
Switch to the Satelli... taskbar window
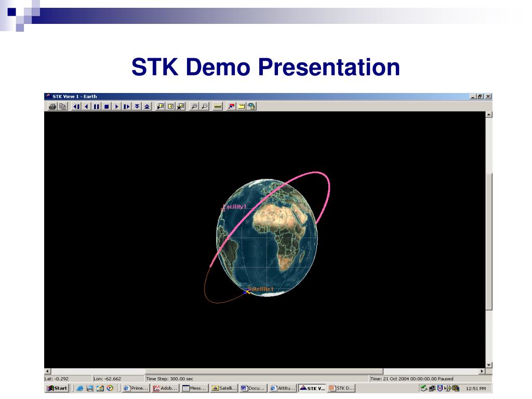click(223, 388)
